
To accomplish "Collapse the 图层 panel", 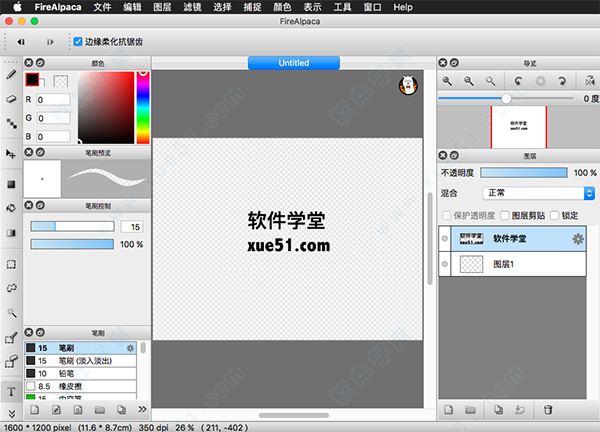I will [454, 155].
